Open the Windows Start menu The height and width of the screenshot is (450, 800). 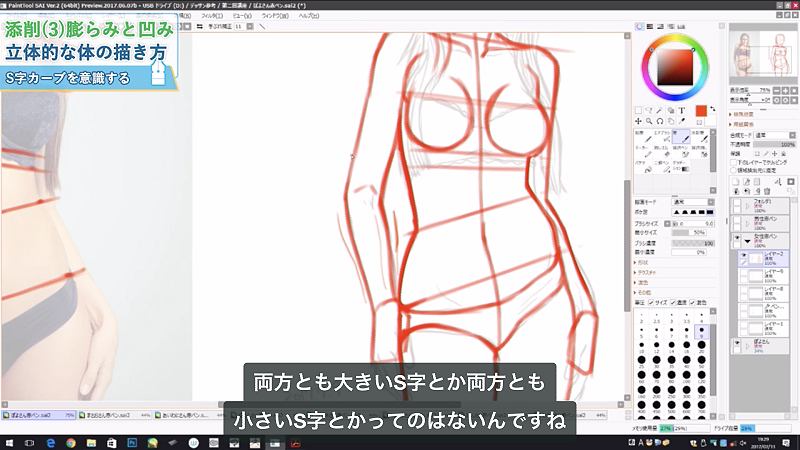point(9,443)
